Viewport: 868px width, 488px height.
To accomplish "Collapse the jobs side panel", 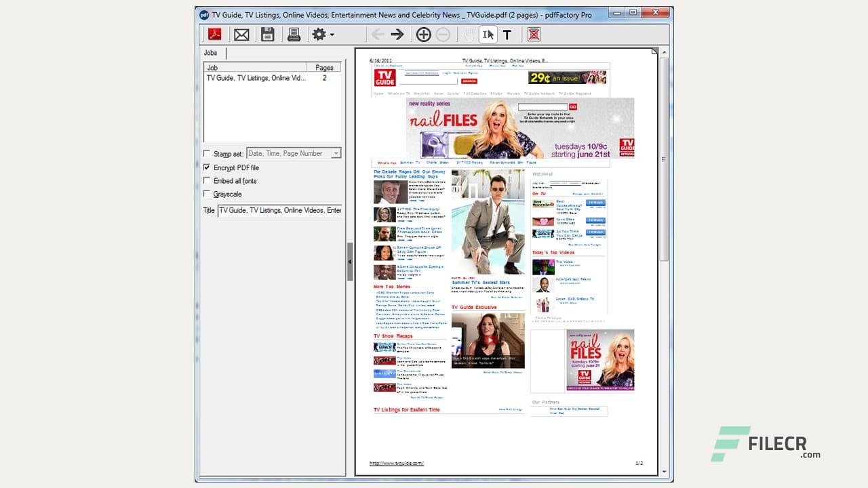I will [x=350, y=261].
